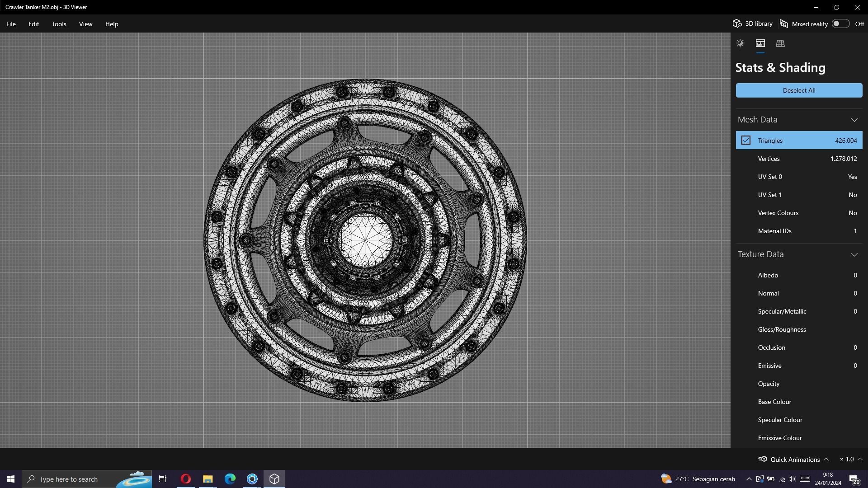Click the taskbar search box
This screenshot has height=488, width=868.
87,479
